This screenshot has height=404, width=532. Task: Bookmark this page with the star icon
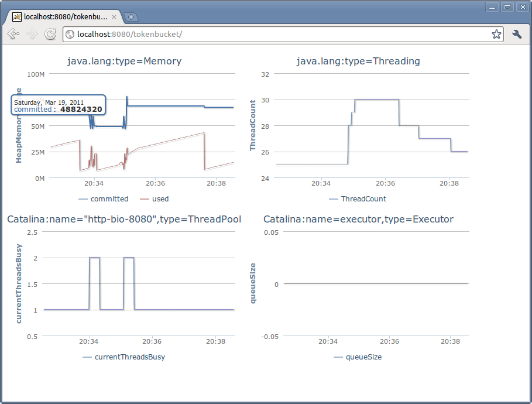496,34
